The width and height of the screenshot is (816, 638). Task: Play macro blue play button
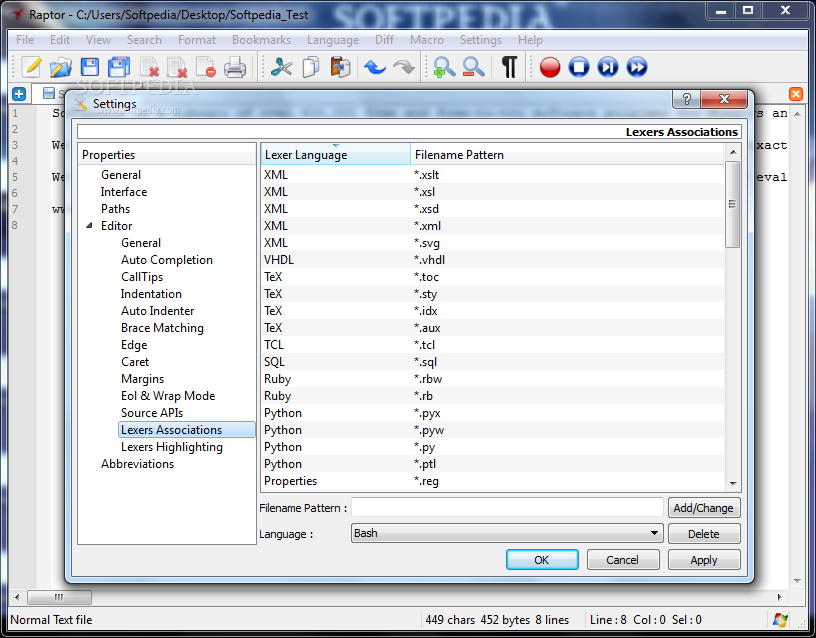tap(607, 67)
